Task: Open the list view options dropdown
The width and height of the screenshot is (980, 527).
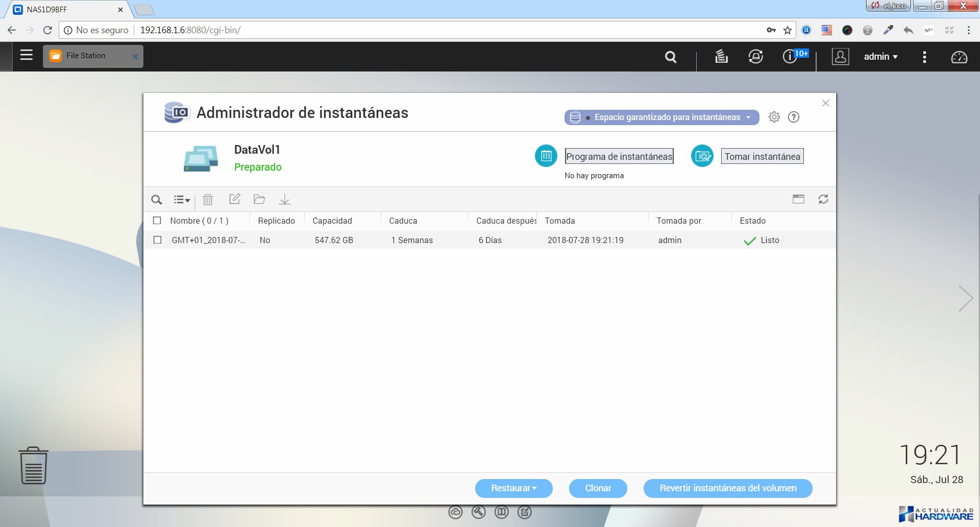Action: pos(182,200)
